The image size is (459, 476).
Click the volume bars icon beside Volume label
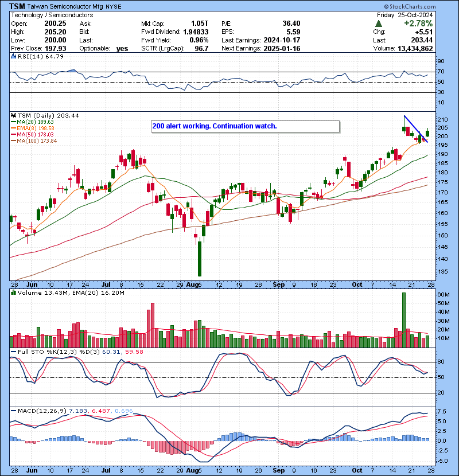pyautogui.click(x=13, y=292)
